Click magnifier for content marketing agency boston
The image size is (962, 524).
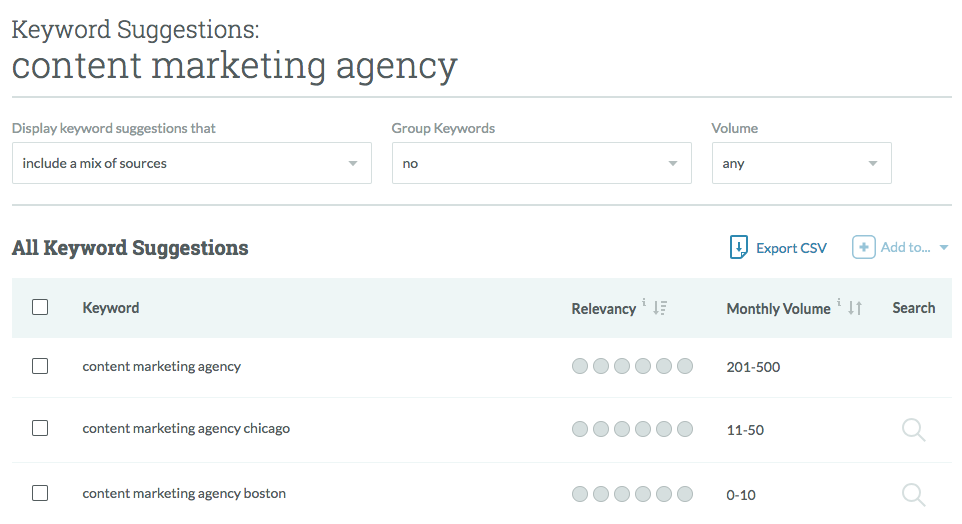pyautogui.click(x=913, y=494)
